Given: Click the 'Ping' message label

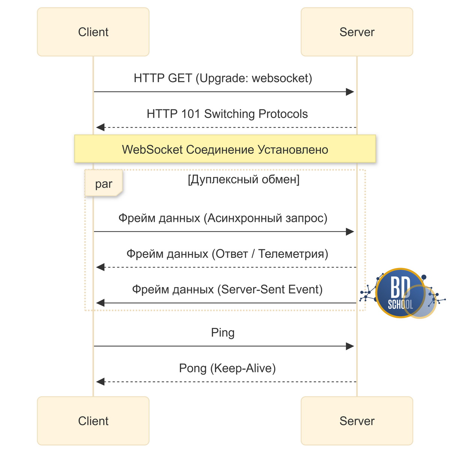Looking at the screenshot, I should tap(223, 332).
